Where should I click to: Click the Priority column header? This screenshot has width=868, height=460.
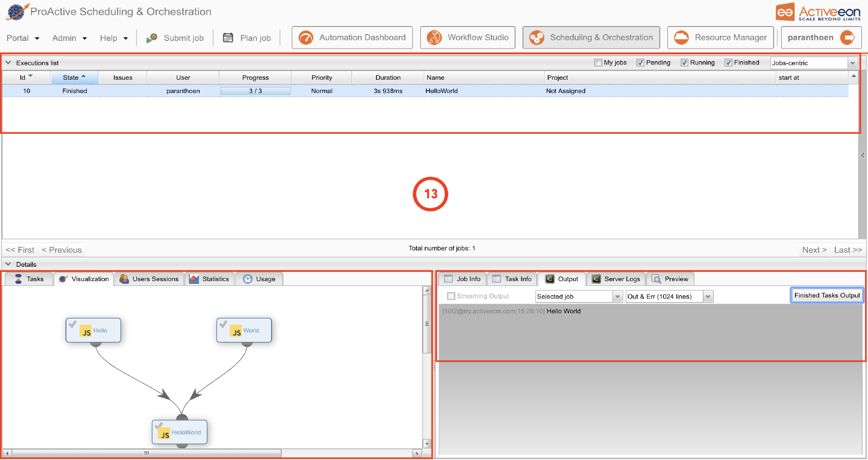(x=322, y=77)
